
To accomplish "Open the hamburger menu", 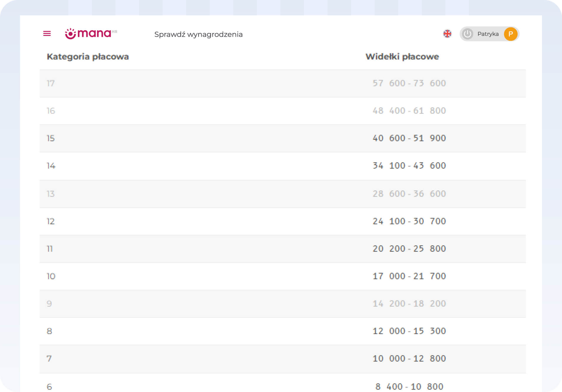I will [47, 34].
